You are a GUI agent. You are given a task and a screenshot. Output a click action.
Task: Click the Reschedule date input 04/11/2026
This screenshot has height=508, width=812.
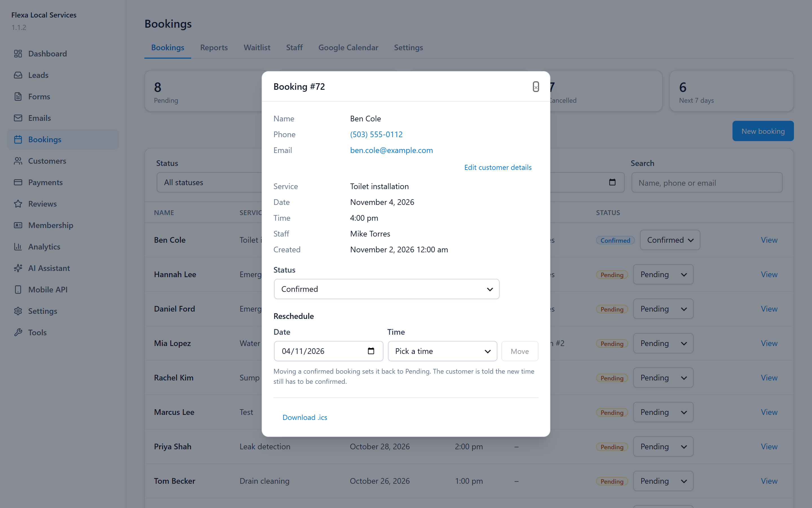tap(328, 351)
